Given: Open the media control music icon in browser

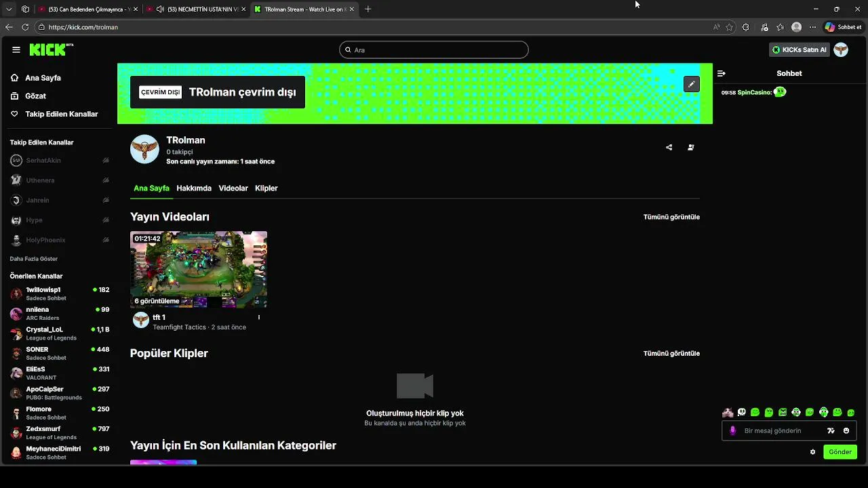Looking at the screenshot, I should pyautogui.click(x=764, y=27).
